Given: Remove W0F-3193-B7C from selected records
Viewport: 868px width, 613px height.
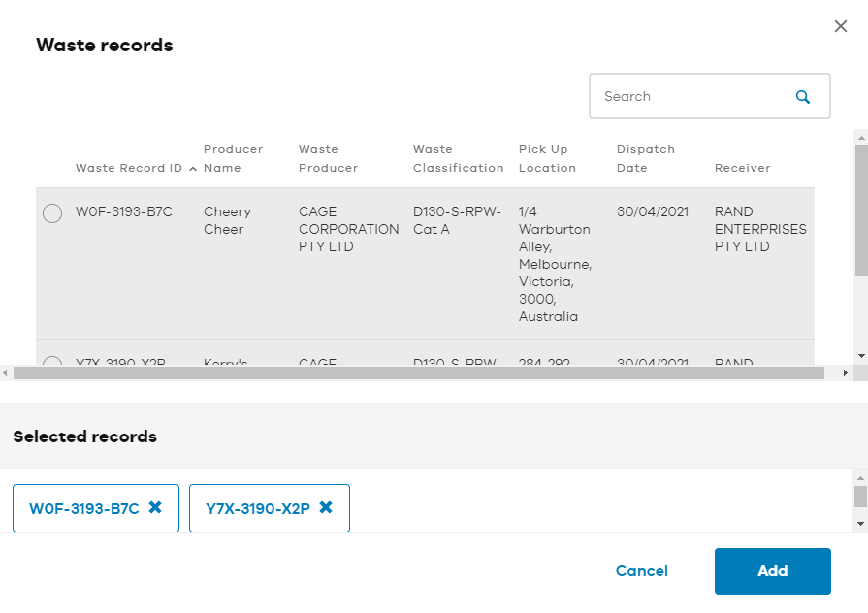Looking at the screenshot, I should 155,507.
